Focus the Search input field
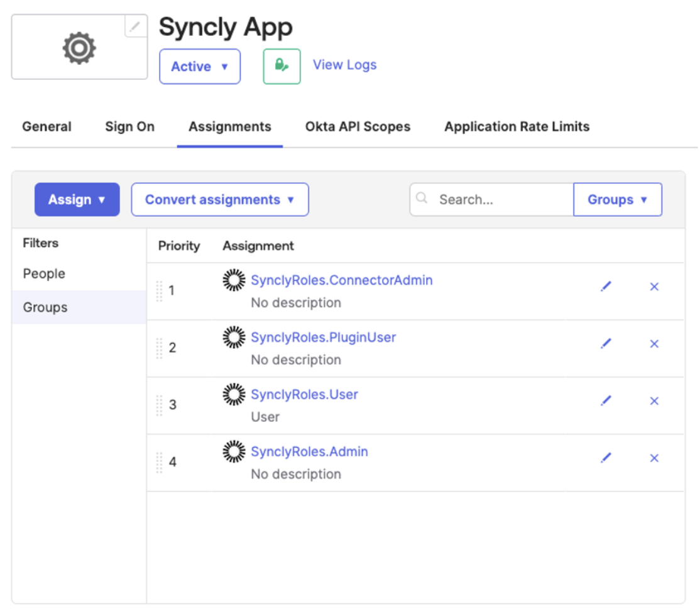The height and width of the screenshot is (611, 700). [491, 199]
